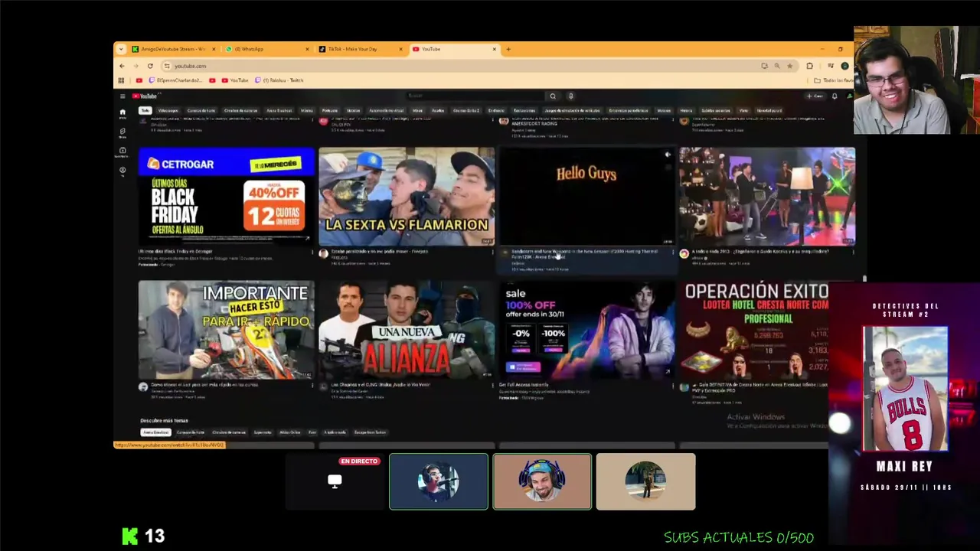
Task: Open Subscriptions in the YouTube sidebar
Action: point(122,152)
